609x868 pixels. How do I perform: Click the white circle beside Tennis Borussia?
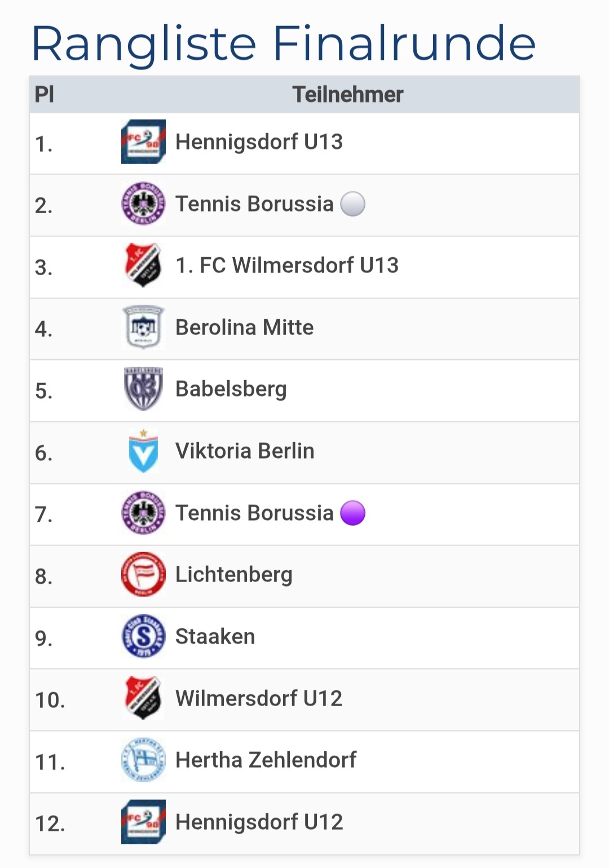[x=353, y=204]
